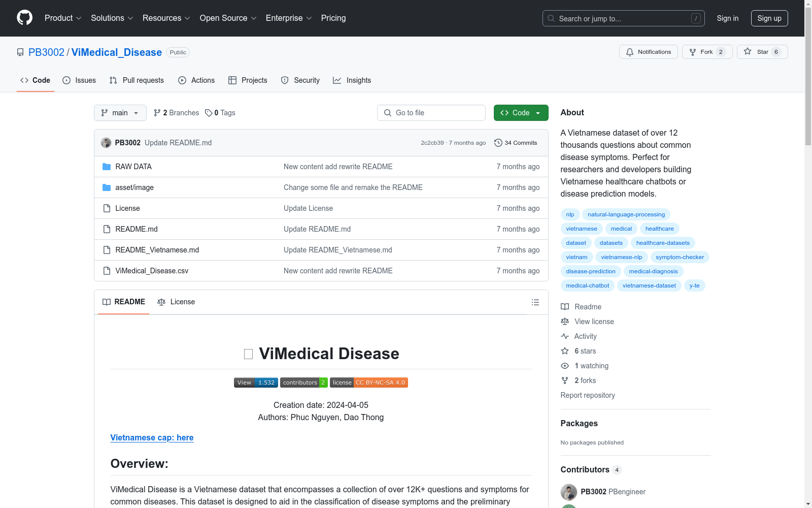
Task: Open the GitHub homepage logo
Action: click(x=24, y=18)
